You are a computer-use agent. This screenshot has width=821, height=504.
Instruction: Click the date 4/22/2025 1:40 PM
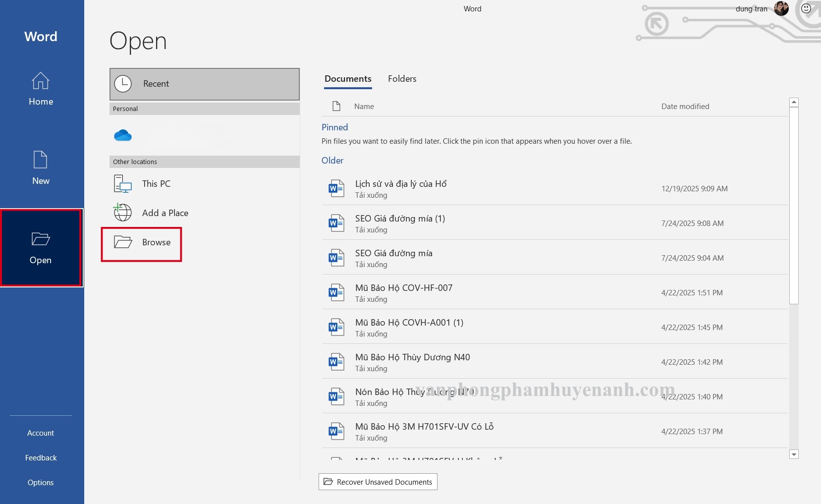[x=692, y=397]
